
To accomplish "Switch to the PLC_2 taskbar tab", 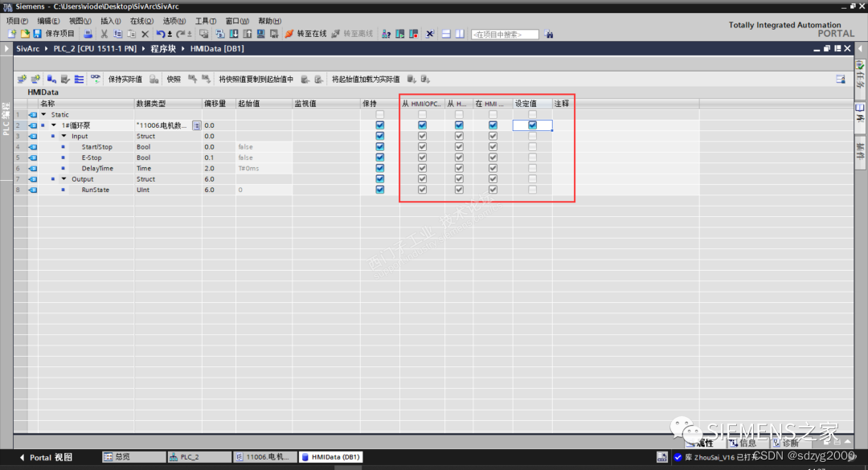I will point(199,456).
